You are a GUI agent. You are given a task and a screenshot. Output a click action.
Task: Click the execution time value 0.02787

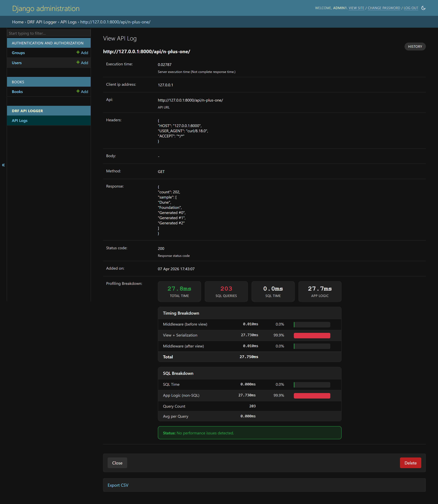(x=165, y=64)
